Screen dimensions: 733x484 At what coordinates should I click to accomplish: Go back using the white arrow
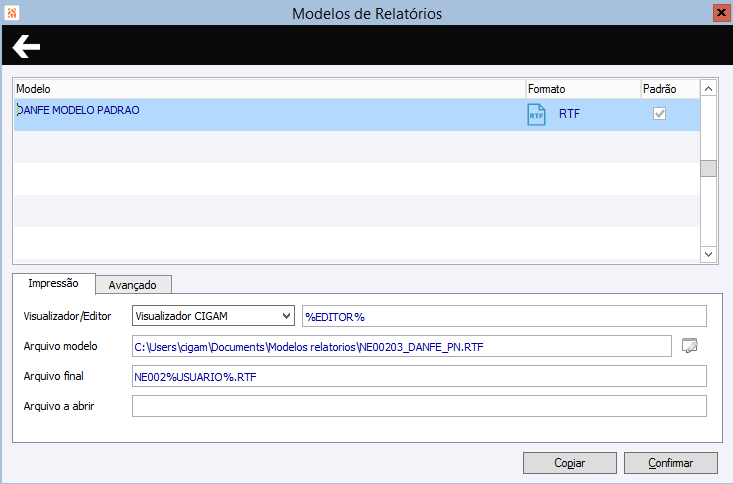click(x=26, y=46)
